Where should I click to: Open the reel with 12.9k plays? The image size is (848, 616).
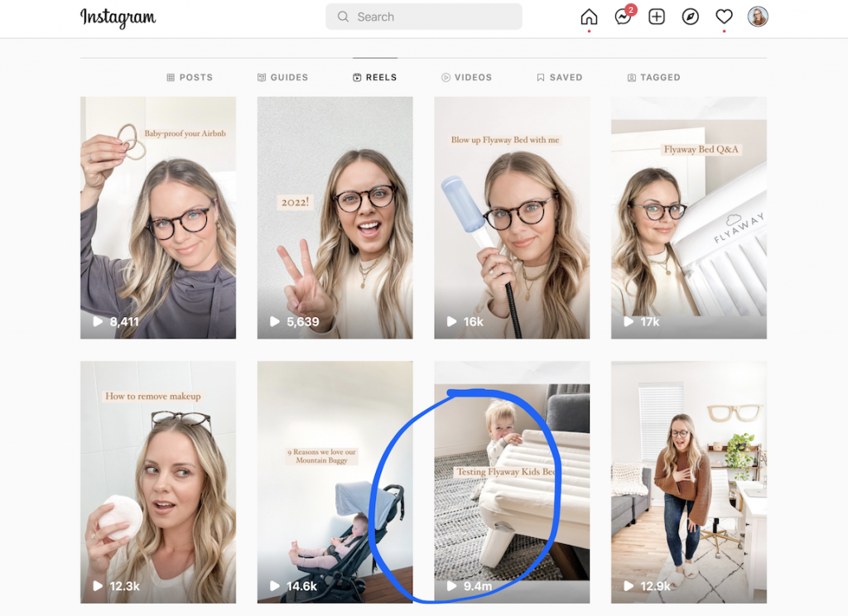coord(688,482)
